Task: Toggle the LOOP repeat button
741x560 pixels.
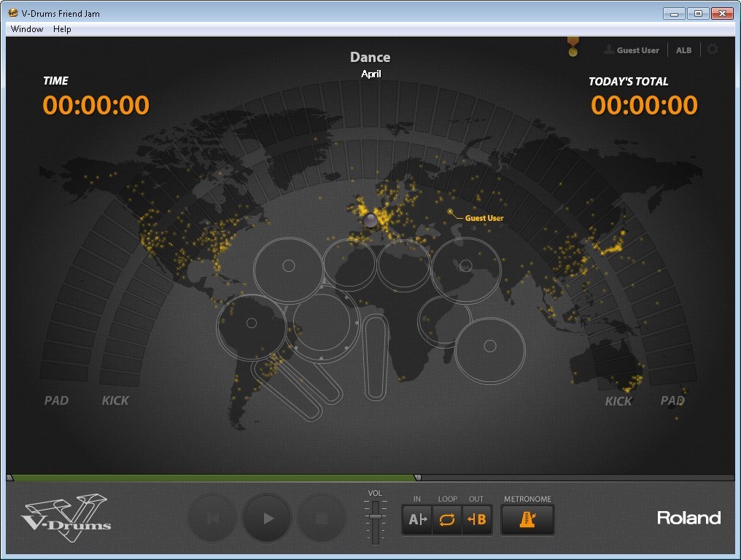Action: (x=447, y=519)
